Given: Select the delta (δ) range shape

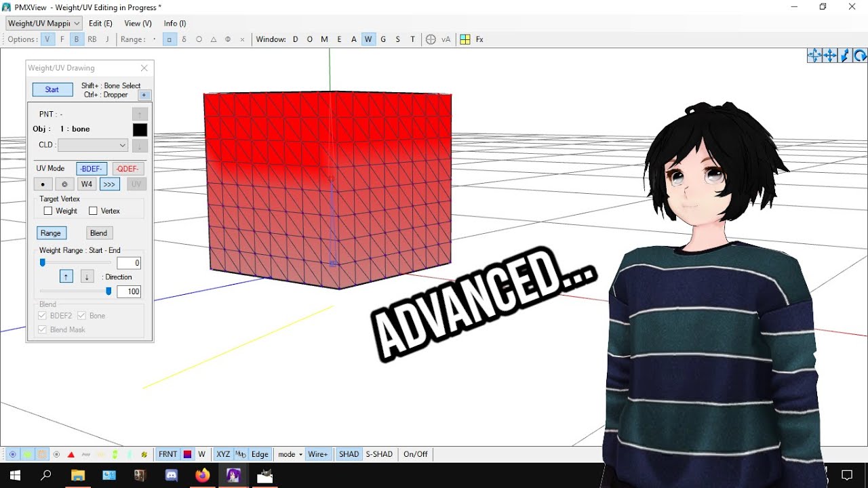Looking at the screenshot, I should pyautogui.click(x=184, y=39).
